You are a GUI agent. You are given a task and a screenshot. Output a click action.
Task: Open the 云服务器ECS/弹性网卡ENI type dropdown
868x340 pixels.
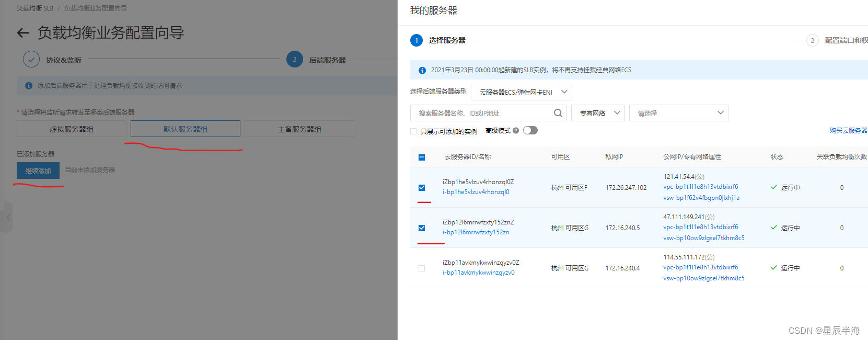point(521,92)
